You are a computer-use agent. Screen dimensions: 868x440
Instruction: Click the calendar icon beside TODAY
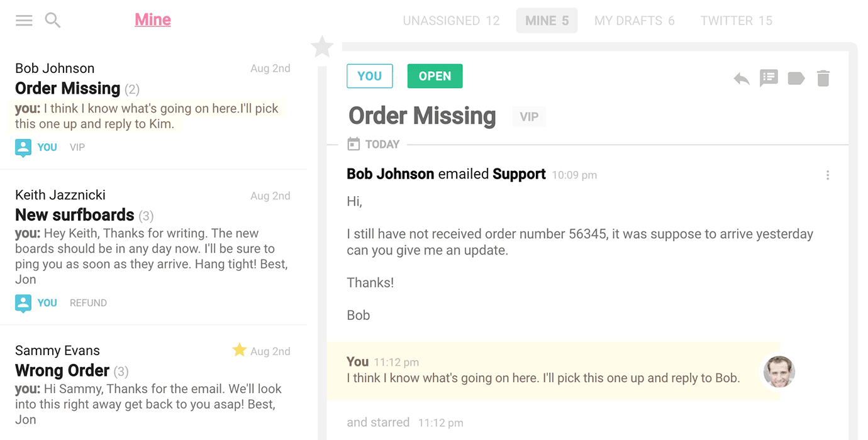click(x=354, y=145)
